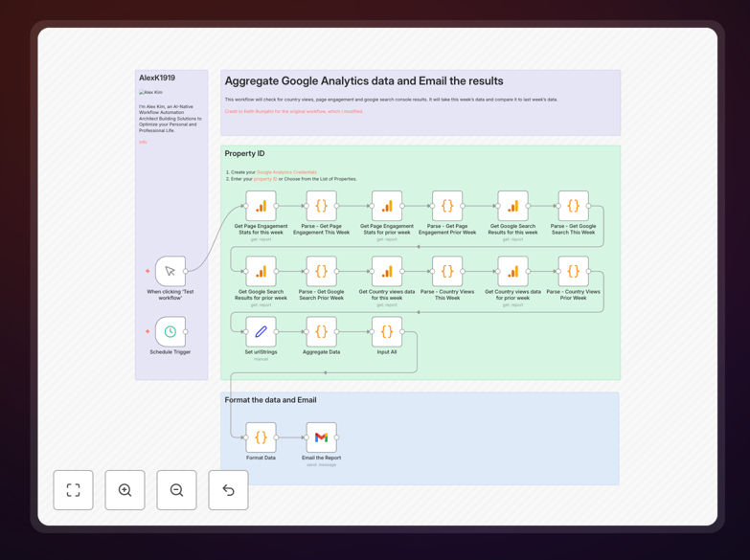Select the 'Get Page Engagement Stats for this week' node
Viewport: 750px width, 560px height.
coord(261,206)
